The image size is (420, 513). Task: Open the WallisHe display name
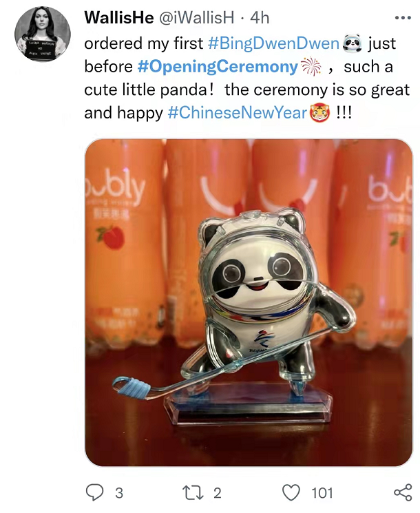[x=119, y=17]
